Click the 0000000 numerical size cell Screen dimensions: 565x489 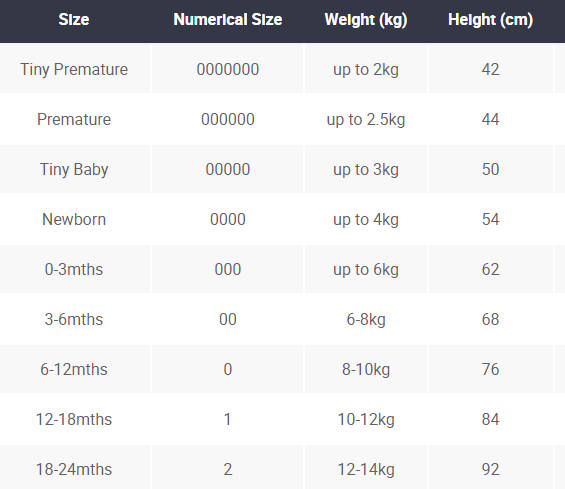[228, 69]
